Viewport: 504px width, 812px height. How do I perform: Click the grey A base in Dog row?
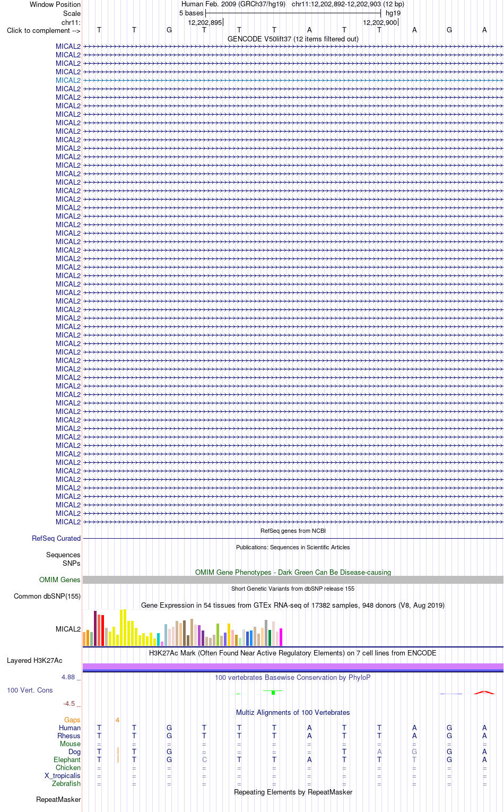379,751
